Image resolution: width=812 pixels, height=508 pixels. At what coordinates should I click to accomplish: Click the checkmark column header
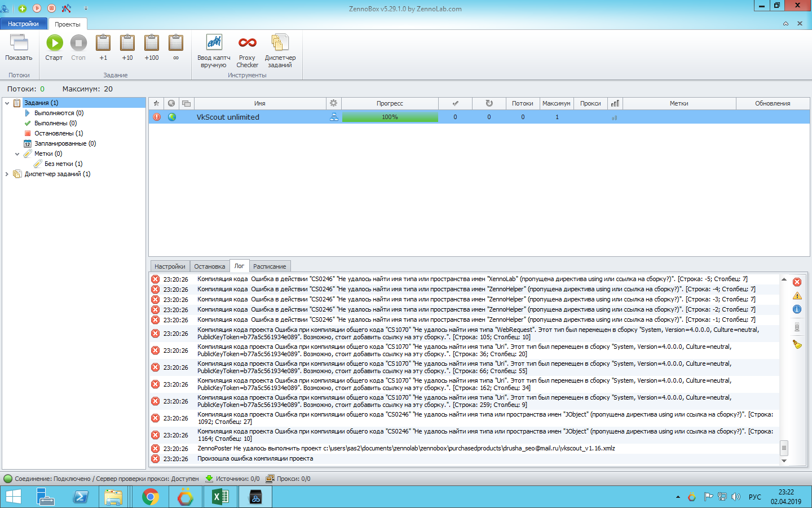456,103
